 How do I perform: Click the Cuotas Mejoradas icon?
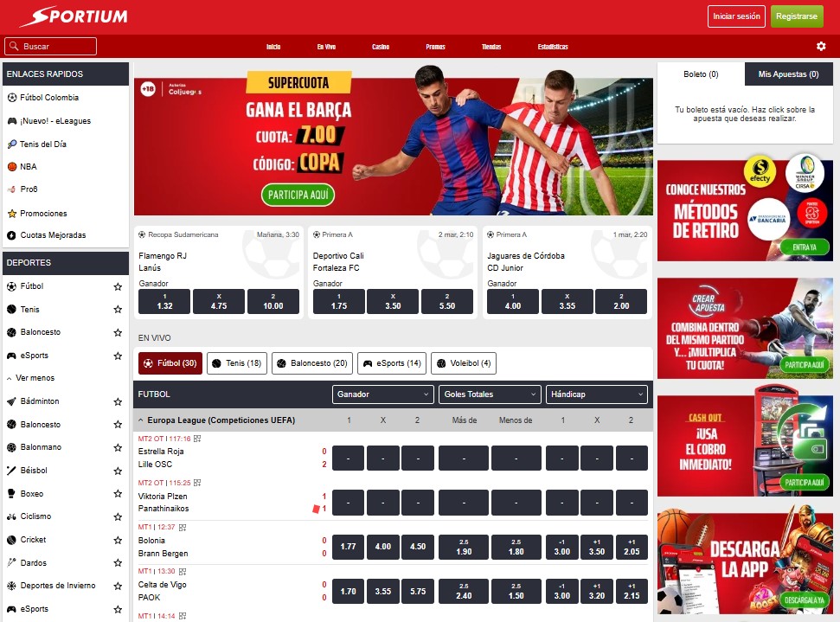tap(12, 235)
